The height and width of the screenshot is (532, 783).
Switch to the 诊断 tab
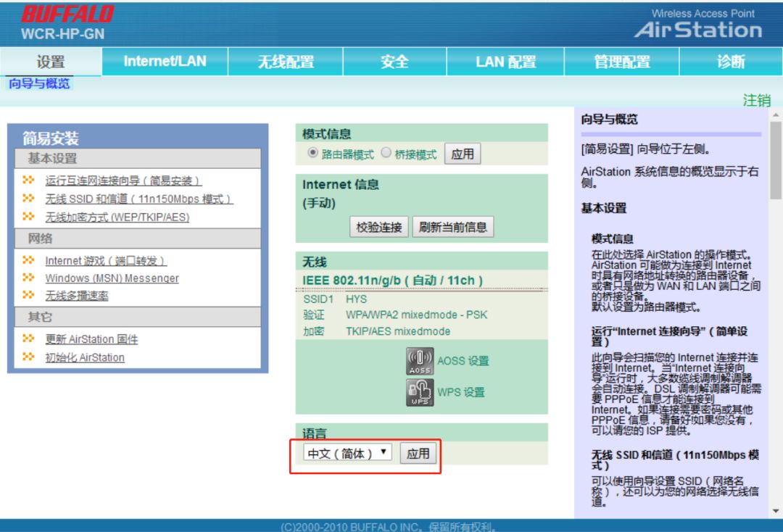click(x=732, y=62)
